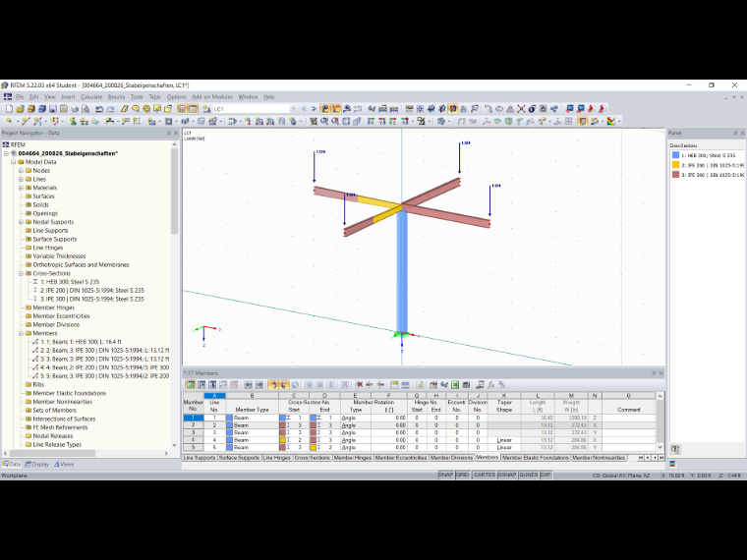This screenshot has height=560, width=747.
Task: Toggle CARTES in status bar
Action: click(x=485, y=476)
